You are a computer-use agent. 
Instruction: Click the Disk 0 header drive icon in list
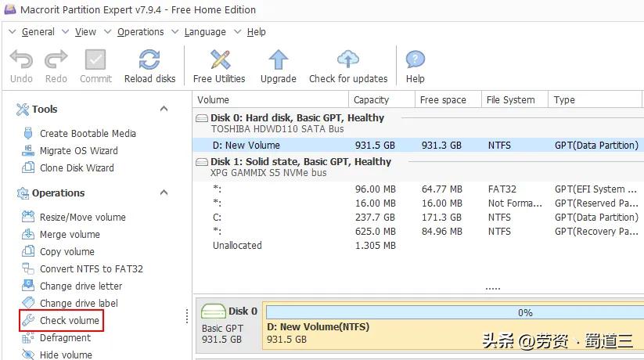[202, 118]
